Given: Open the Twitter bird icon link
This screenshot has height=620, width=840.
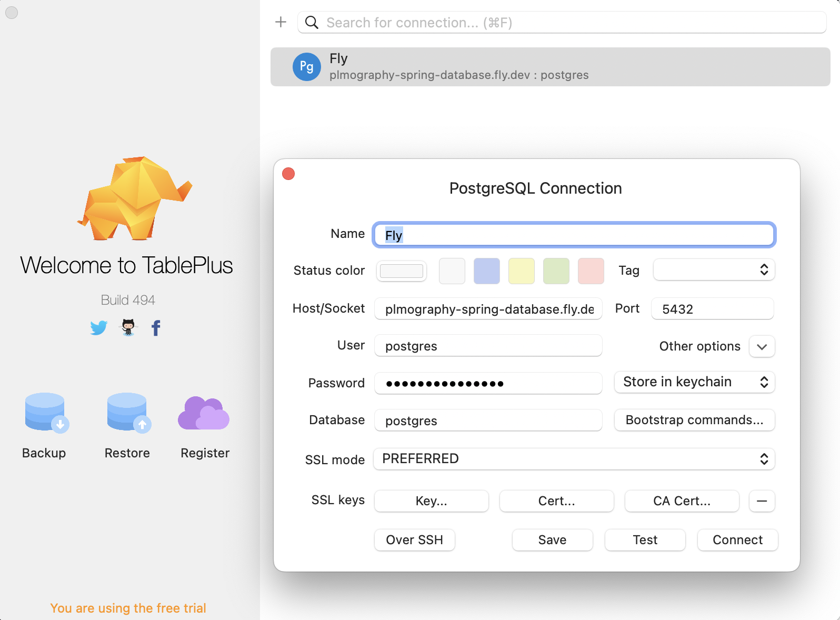Looking at the screenshot, I should (x=98, y=328).
